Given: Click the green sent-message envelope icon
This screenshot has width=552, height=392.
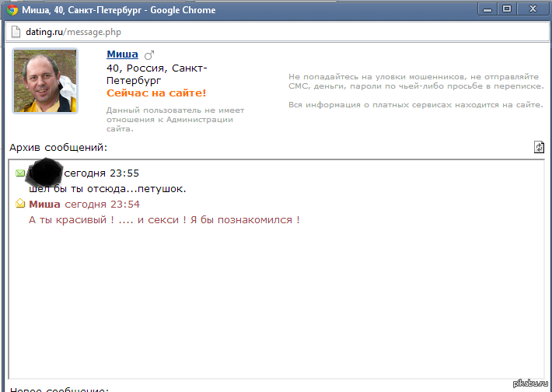Looking at the screenshot, I should pyautogui.click(x=20, y=173).
